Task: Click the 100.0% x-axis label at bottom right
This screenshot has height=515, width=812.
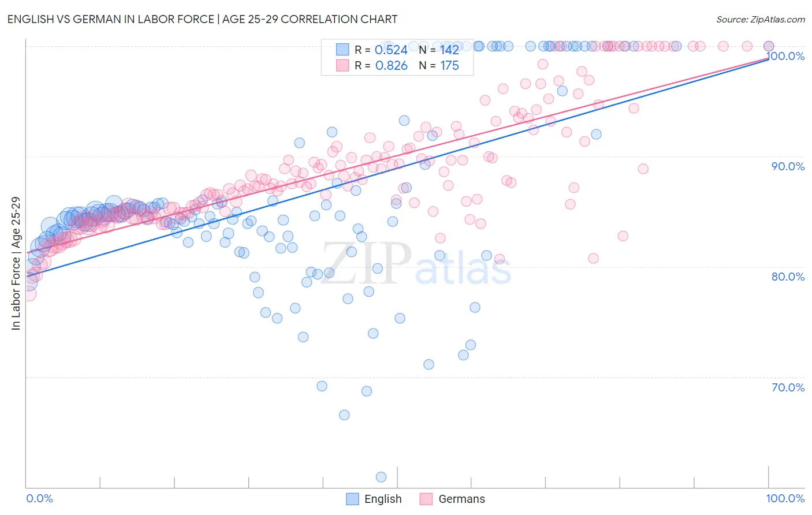Action: [x=785, y=498]
